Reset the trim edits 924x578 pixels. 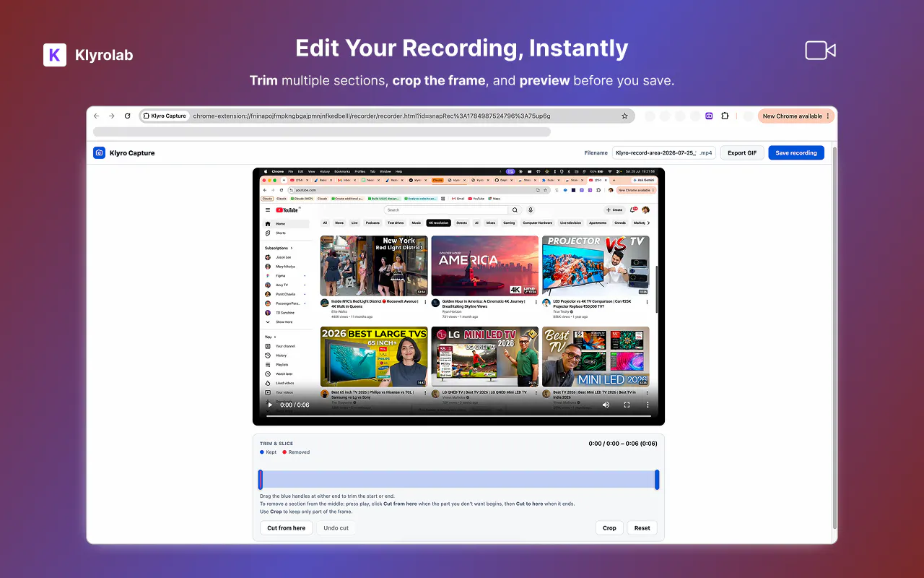[642, 528]
